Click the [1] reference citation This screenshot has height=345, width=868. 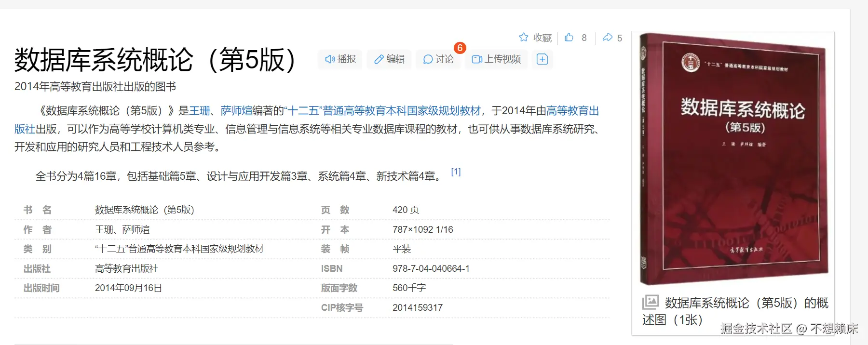456,172
